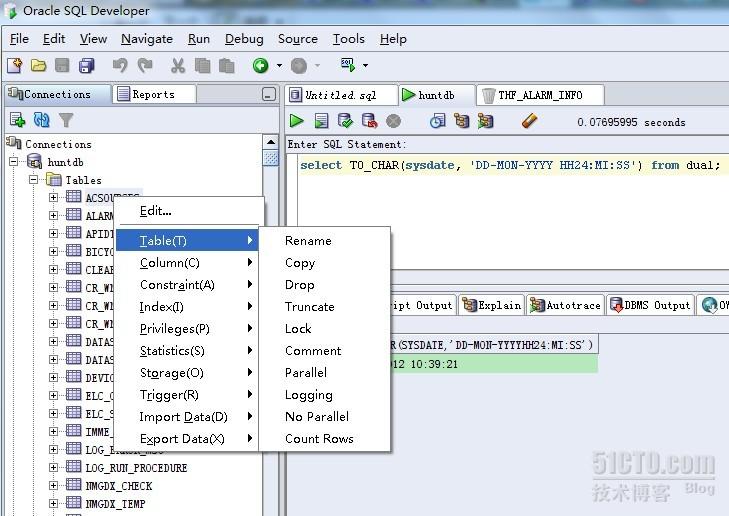Screen dimensions: 729x516
Task: Clear worksheet with the eraser icon
Action: click(529, 121)
